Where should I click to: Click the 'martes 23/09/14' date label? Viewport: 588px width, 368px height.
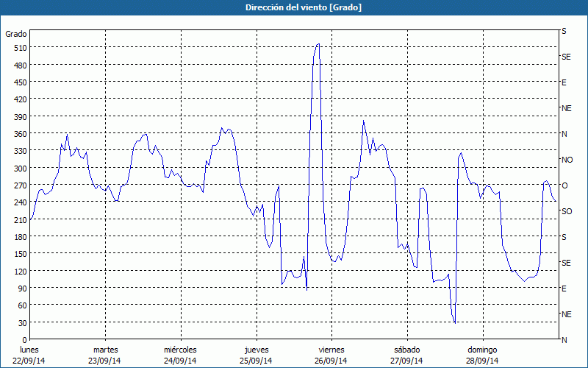click(105, 355)
